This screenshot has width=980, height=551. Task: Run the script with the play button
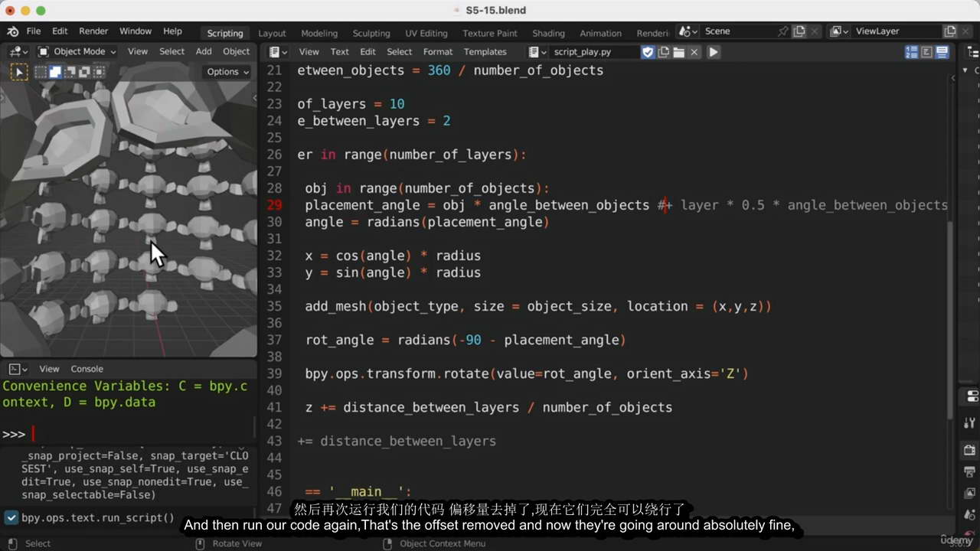click(x=713, y=52)
